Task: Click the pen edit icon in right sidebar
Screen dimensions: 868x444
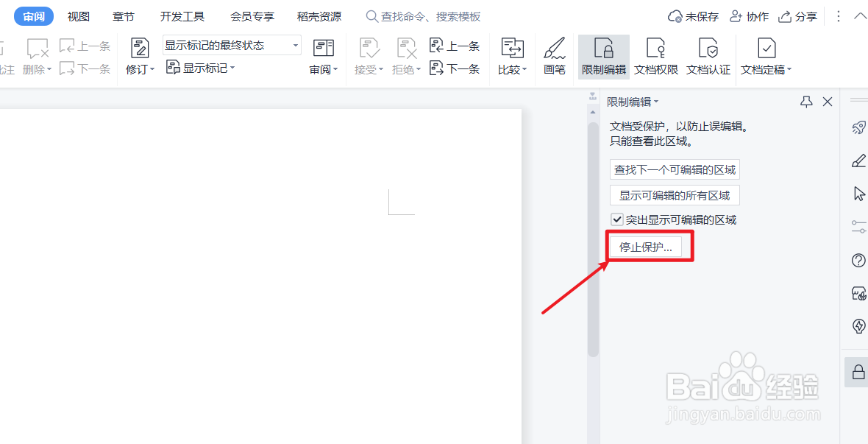Action: (x=858, y=161)
